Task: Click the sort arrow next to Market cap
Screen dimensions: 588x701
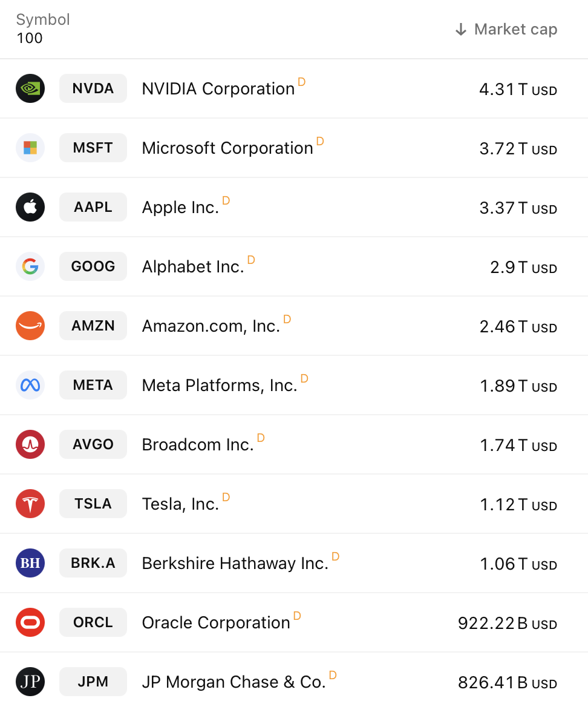Action: point(461,30)
